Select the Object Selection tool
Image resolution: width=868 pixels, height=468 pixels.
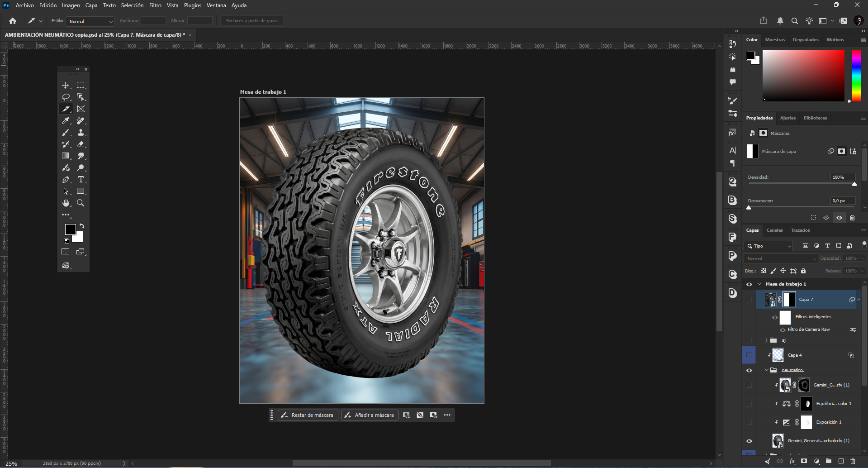pyautogui.click(x=81, y=97)
